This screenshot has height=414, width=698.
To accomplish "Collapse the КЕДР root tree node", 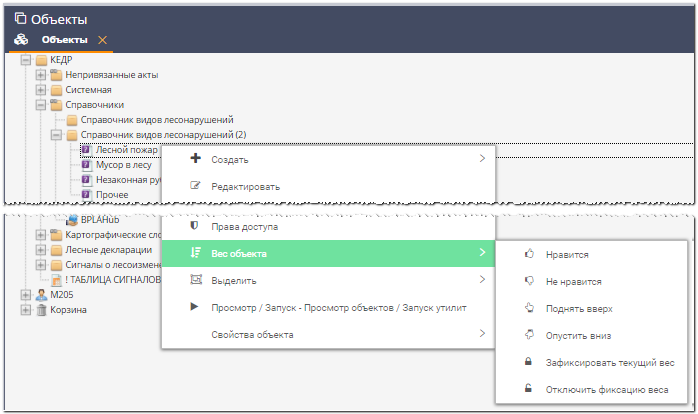I will click(x=26, y=60).
